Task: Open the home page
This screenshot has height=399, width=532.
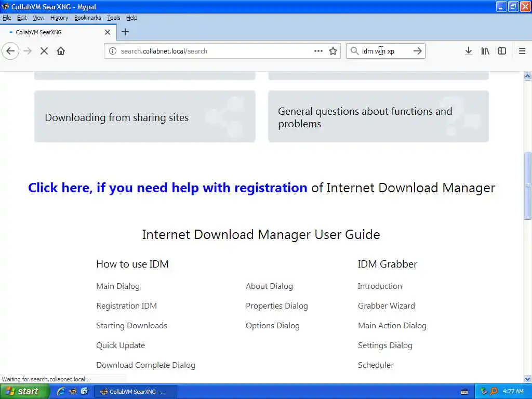Action: [61, 51]
